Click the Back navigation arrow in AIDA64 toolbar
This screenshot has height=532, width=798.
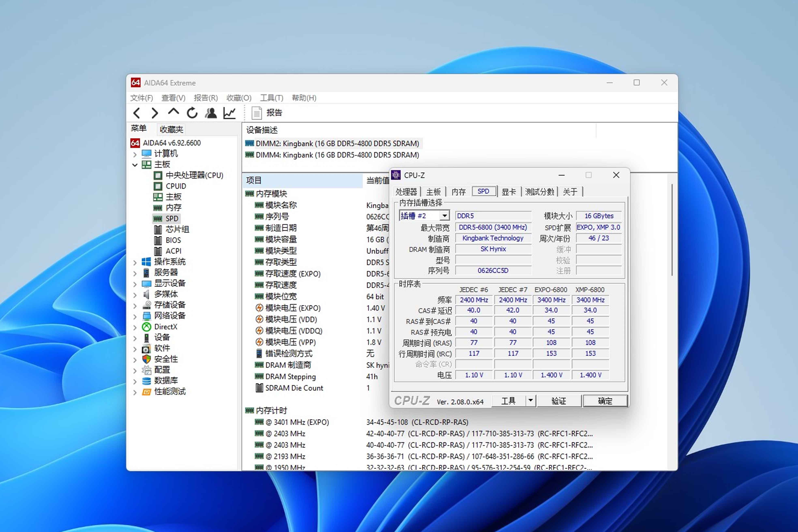[137, 113]
